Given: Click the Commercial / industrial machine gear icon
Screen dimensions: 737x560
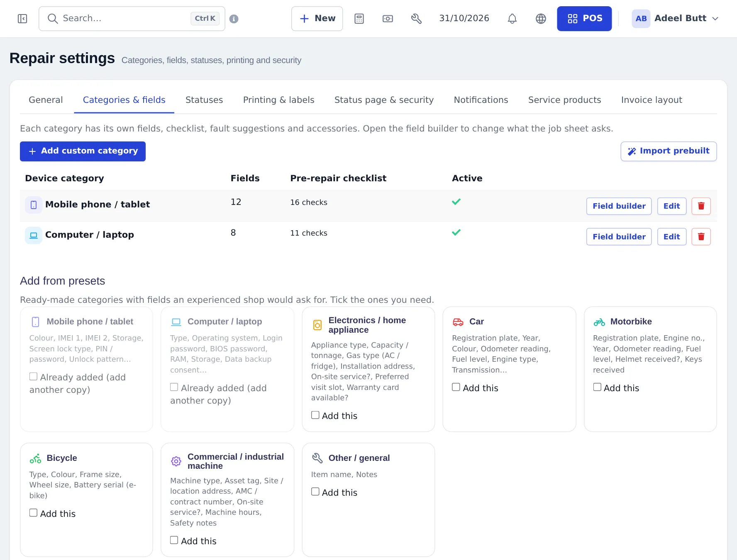Looking at the screenshot, I should (176, 461).
